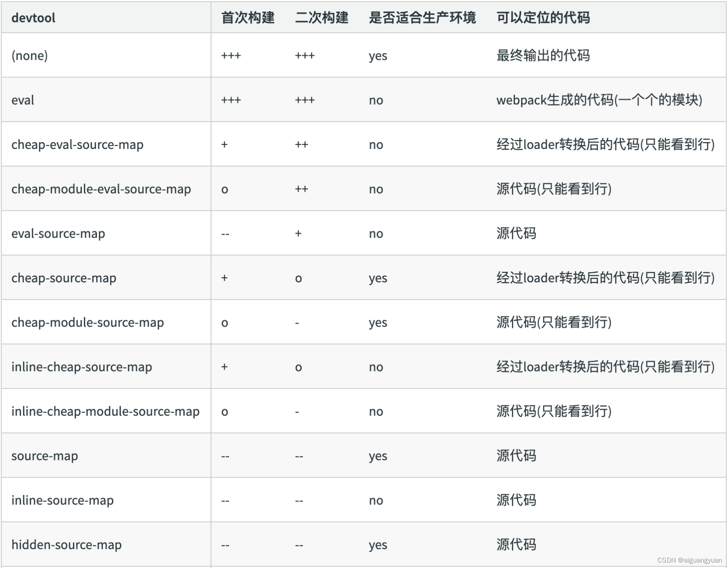The image size is (728, 568).
Task: Select the eval-source-map table row
Action: (x=59, y=233)
